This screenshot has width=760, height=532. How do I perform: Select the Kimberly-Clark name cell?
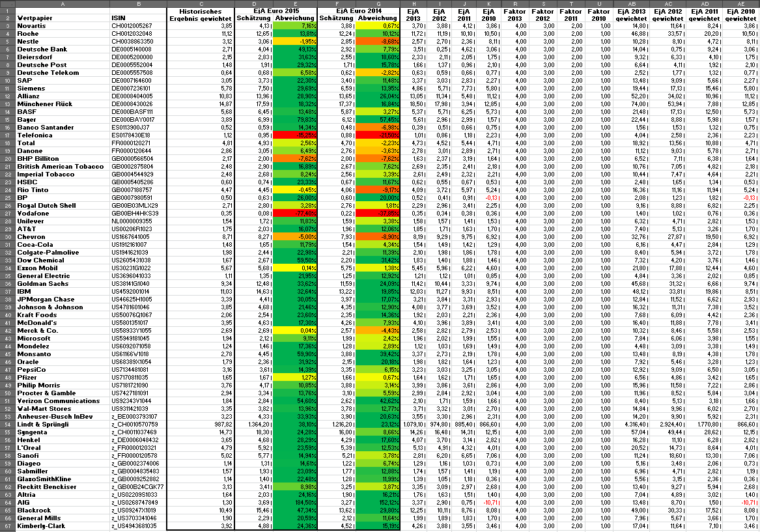click(x=63, y=525)
